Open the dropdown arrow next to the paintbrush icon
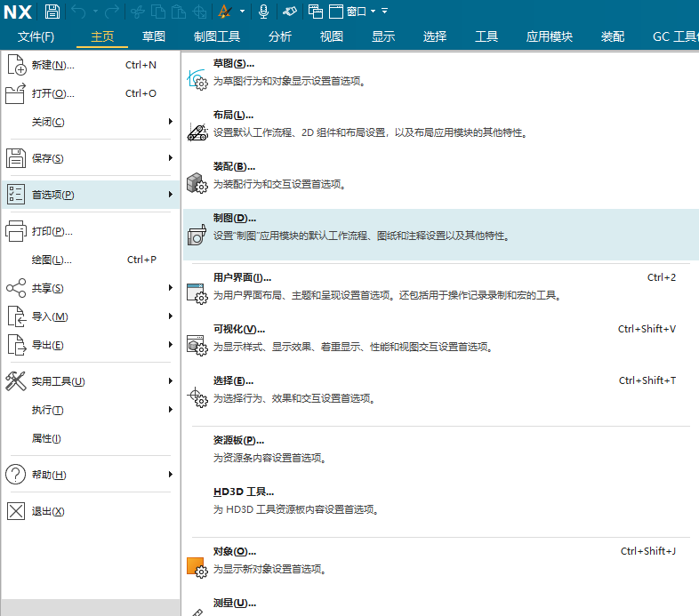Screen dimensions: 699x616 242,12
